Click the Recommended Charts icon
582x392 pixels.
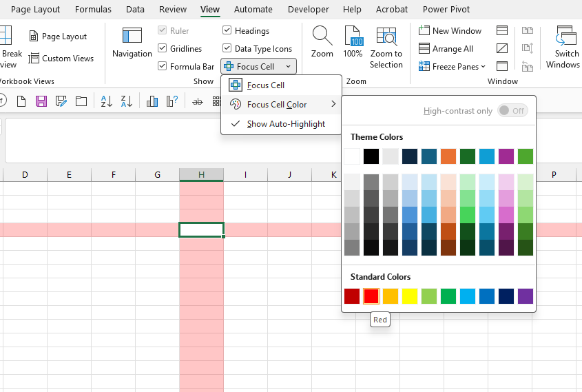click(x=172, y=101)
